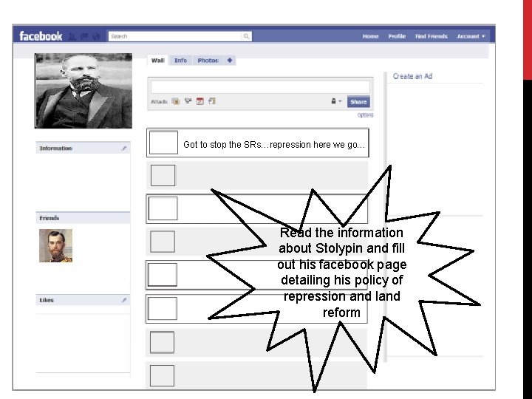
Task: Click the avatar box beside the SRs post
Action: pyautogui.click(x=163, y=143)
